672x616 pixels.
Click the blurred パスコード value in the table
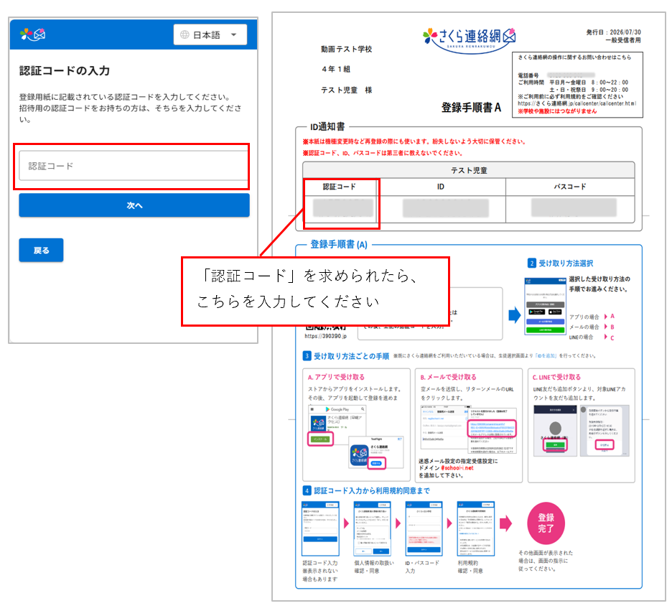574,207
